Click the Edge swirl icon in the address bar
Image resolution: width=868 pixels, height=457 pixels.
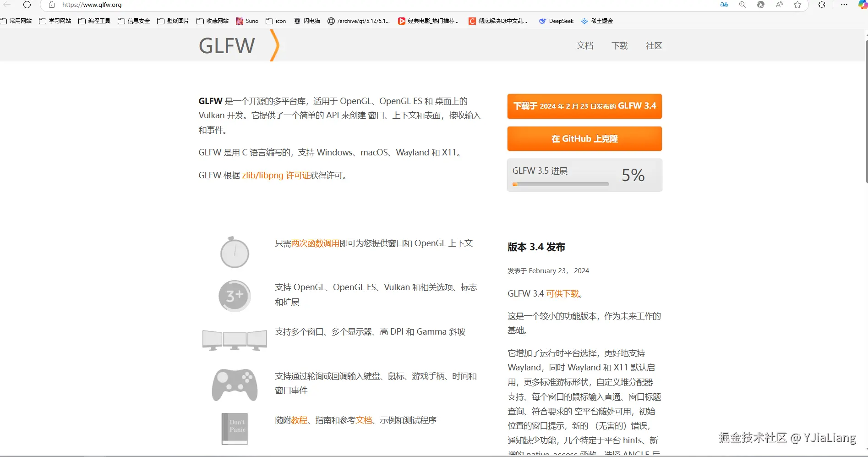point(761,5)
